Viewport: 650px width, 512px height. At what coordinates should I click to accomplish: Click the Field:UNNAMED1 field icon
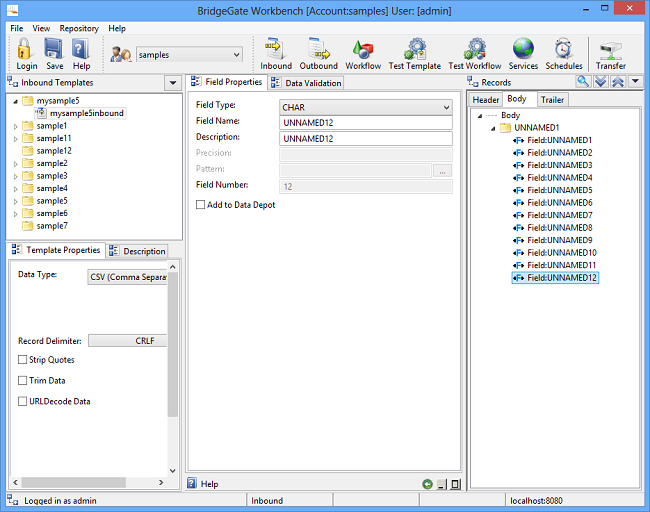[519, 140]
